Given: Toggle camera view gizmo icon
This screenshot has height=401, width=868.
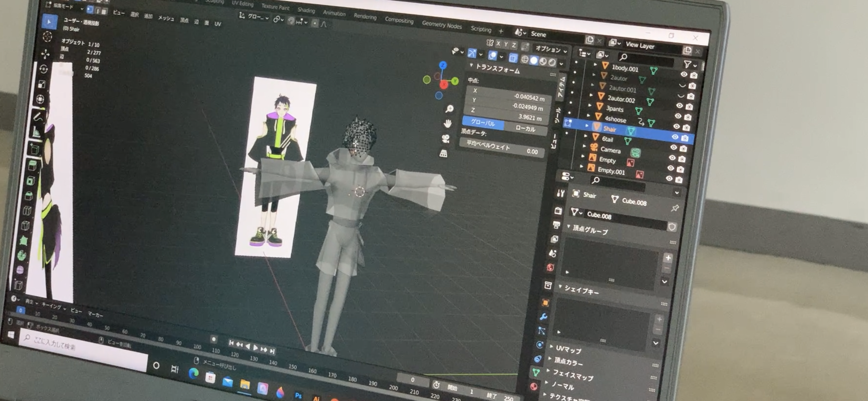Looking at the screenshot, I should 445,139.
